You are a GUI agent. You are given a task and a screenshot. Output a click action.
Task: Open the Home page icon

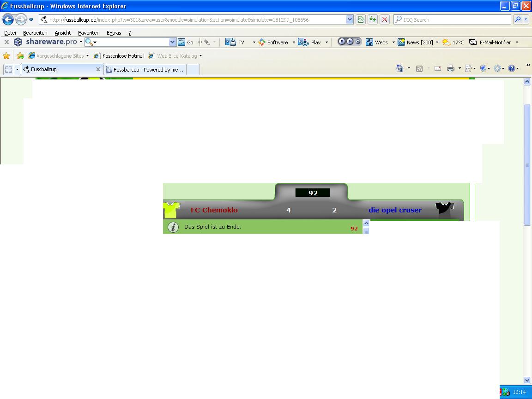400,69
